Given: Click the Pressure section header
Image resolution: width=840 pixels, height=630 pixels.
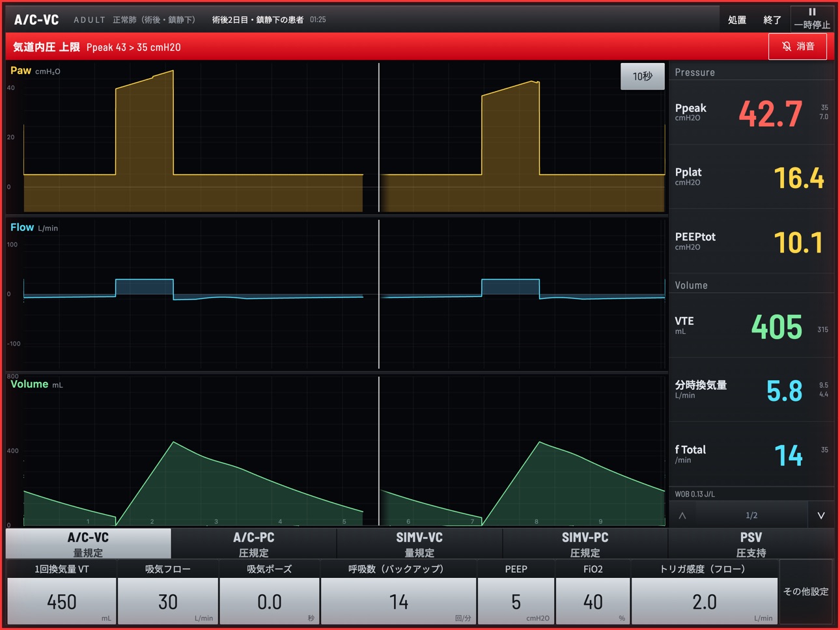Looking at the screenshot, I should click(x=695, y=72).
